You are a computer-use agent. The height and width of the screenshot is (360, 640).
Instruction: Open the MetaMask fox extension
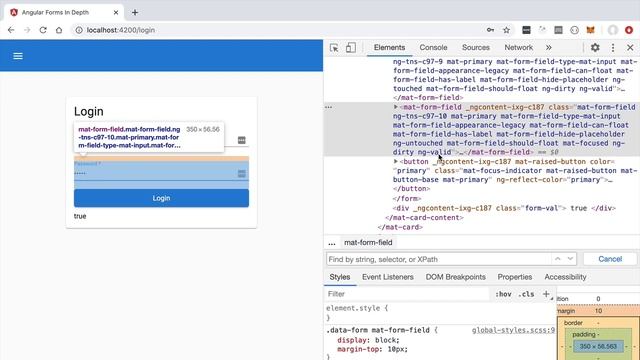point(591,30)
